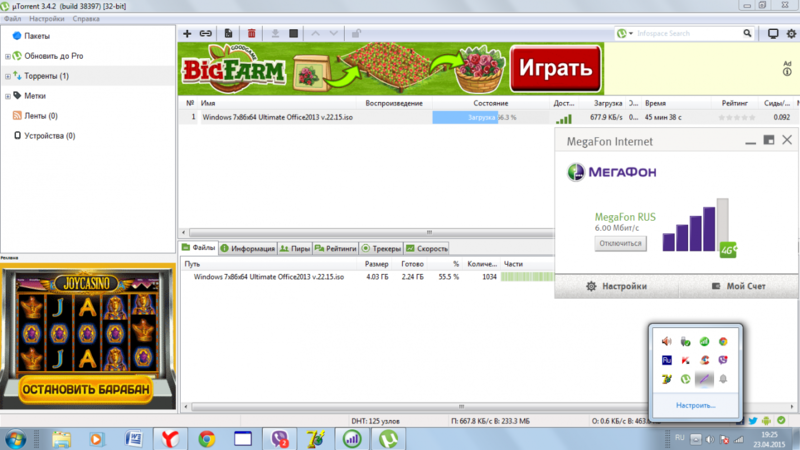Click the green network status checkmark icon

[781, 420]
